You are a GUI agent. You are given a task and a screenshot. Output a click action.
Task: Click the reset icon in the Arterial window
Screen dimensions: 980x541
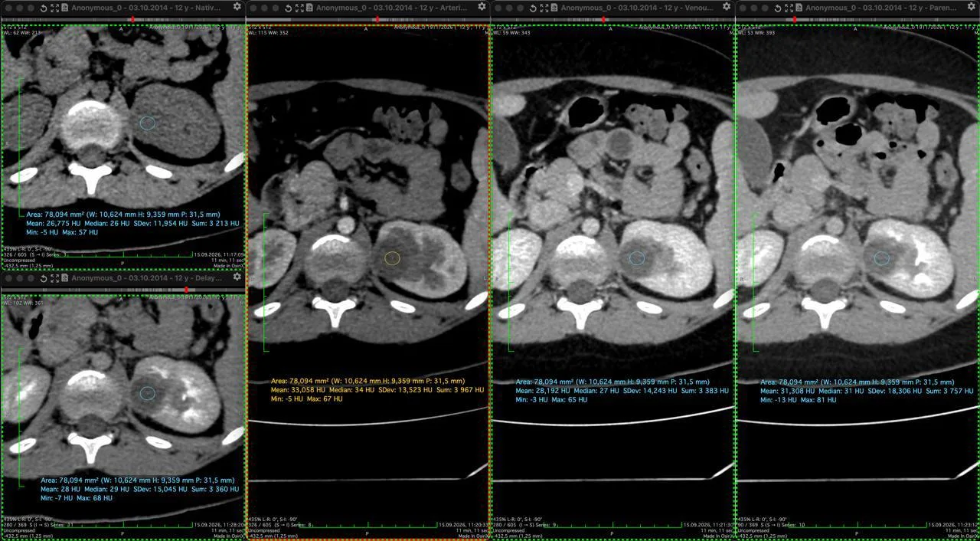pyautogui.click(x=289, y=8)
